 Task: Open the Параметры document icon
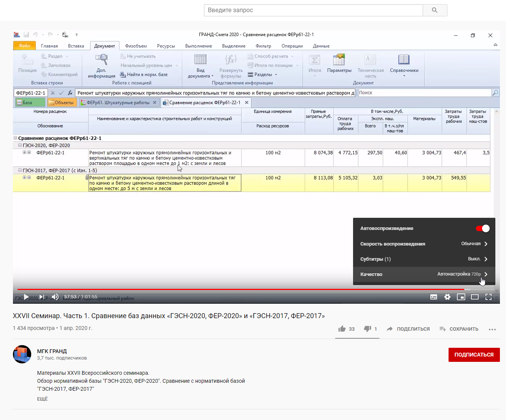tap(339, 59)
